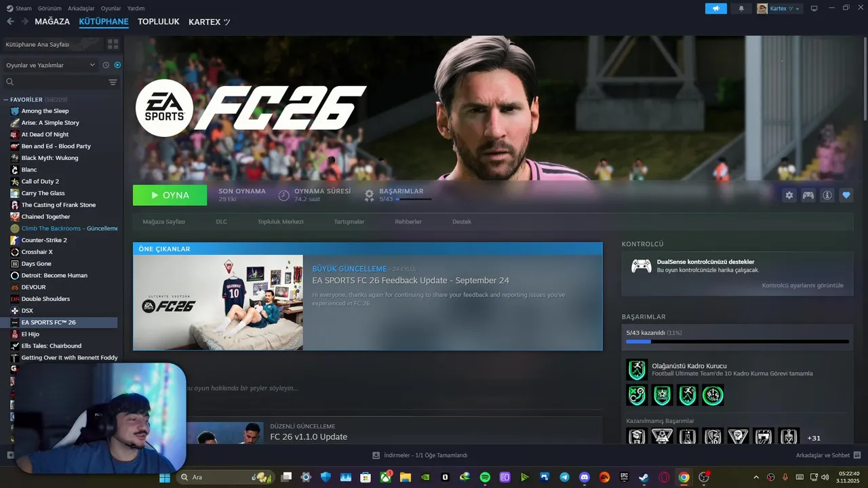This screenshot has width=868, height=488.
Task: Open Epic Games Launcher from taskbar
Action: (x=624, y=477)
